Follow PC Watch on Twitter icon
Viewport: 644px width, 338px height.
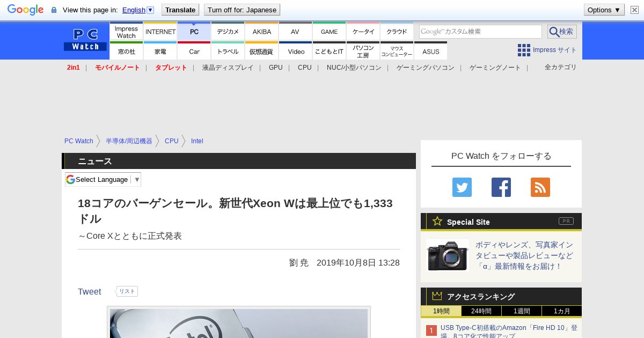coord(462,187)
